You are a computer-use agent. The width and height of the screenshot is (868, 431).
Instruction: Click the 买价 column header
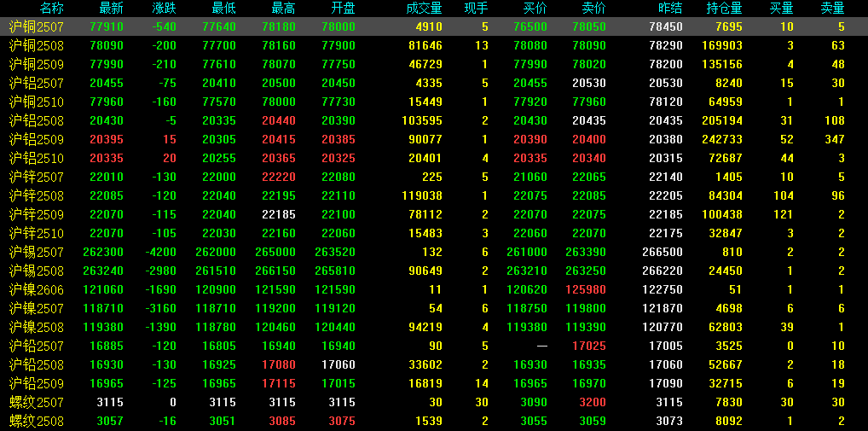click(x=535, y=9)
